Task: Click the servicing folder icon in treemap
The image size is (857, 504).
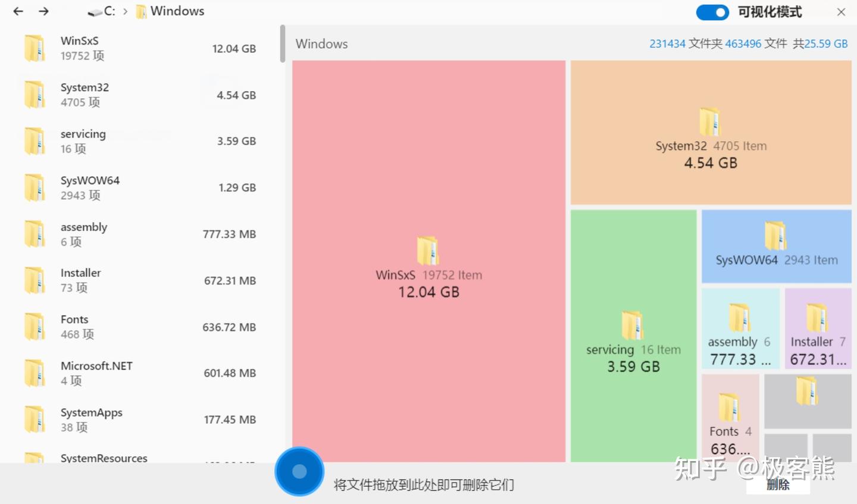Action: (x=633, y=325)
